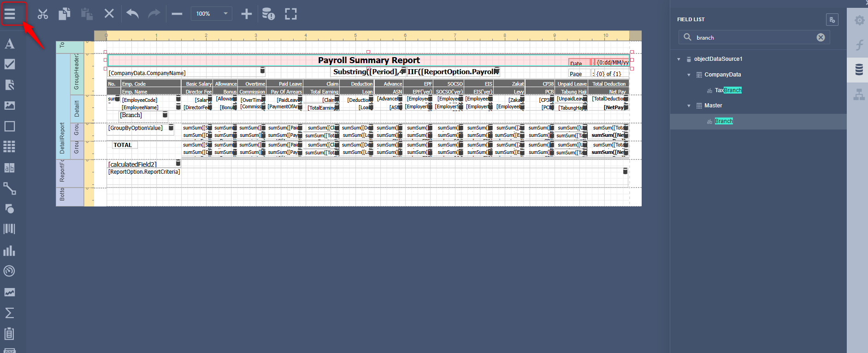This screenshot has width=868, height=353.
Task: Select the GroupHeader2 band
Action: tap(77, 74)
